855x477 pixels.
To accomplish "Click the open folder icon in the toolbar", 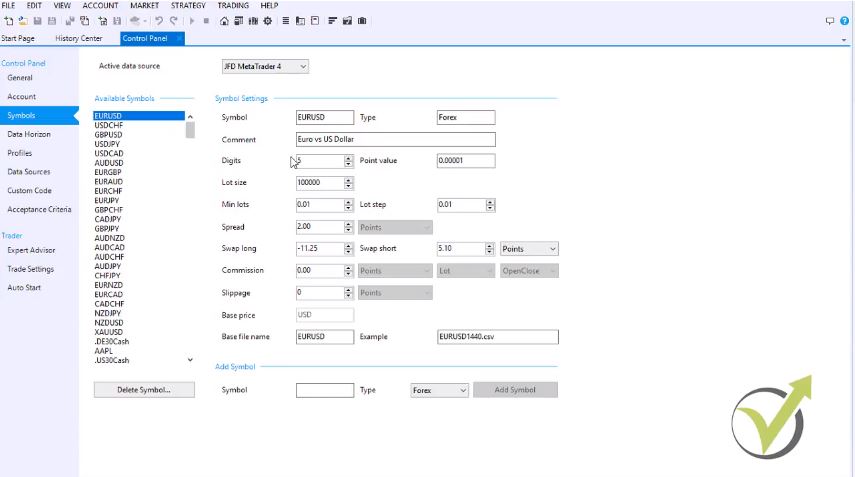I will coord(22,21).
